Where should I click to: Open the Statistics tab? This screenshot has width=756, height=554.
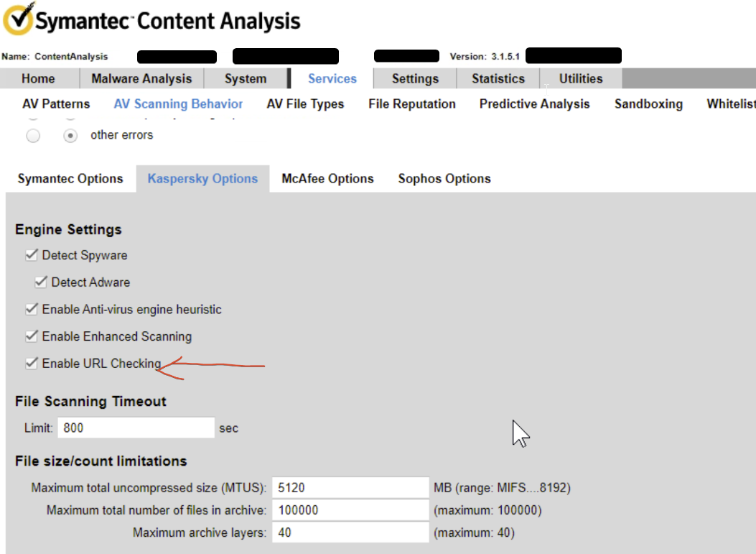pos(498,79)
